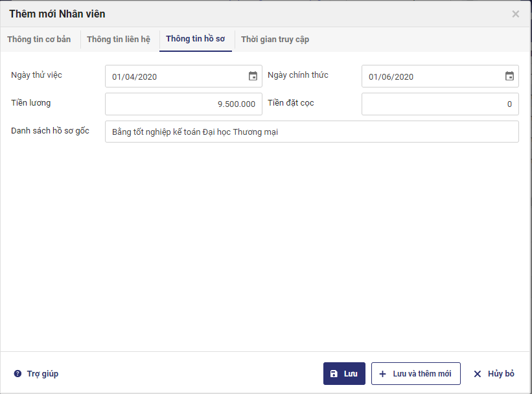Screen dimensions: 532x394
Task: Click the question mark help icon
Action: pyautogui.click(x=17, y=374)
